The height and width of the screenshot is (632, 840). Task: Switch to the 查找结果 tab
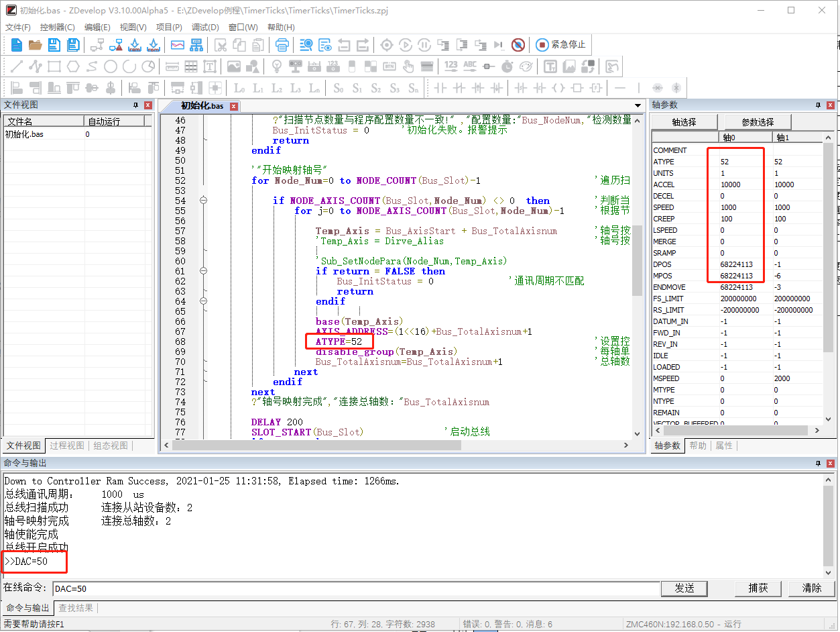tap(76, 608)
